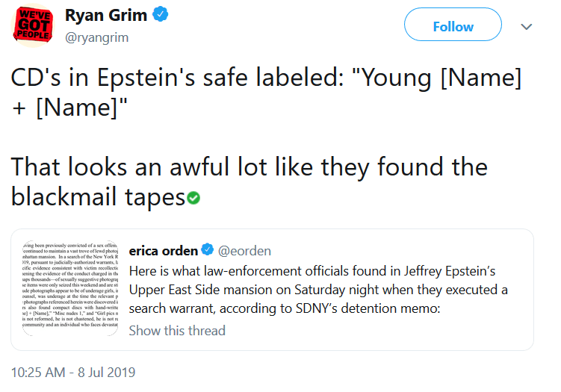Click the @eorden handle
Image resolution: width=561 pixels, height=392 pixels.
pos(243,252)
